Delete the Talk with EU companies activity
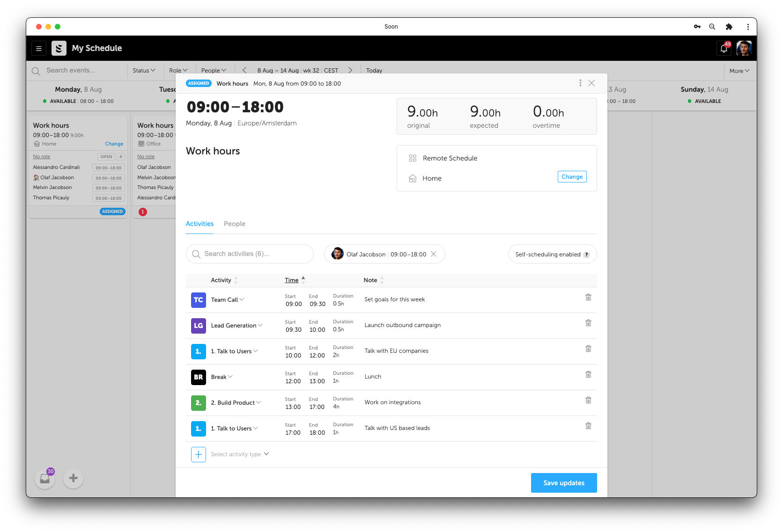783x532 pixels. 588,349
